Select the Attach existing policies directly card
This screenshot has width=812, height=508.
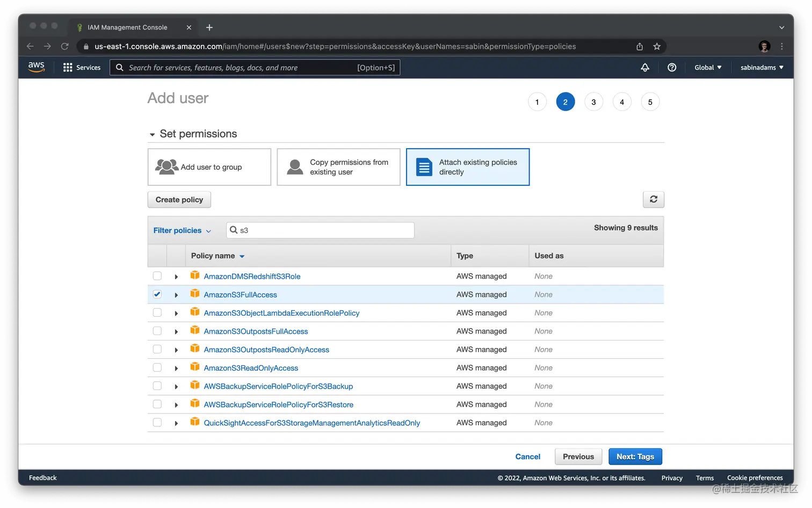468,166
